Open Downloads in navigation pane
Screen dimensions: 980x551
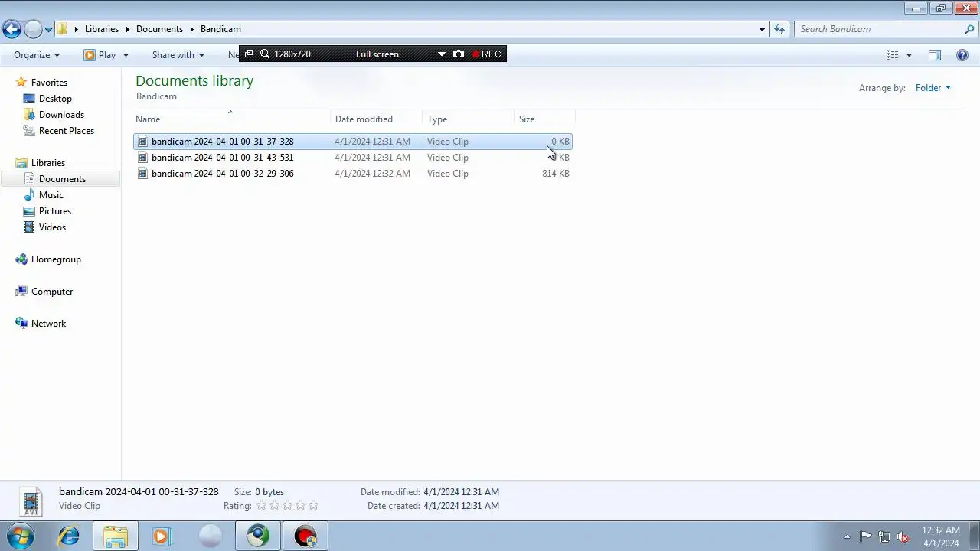[61, 115]
